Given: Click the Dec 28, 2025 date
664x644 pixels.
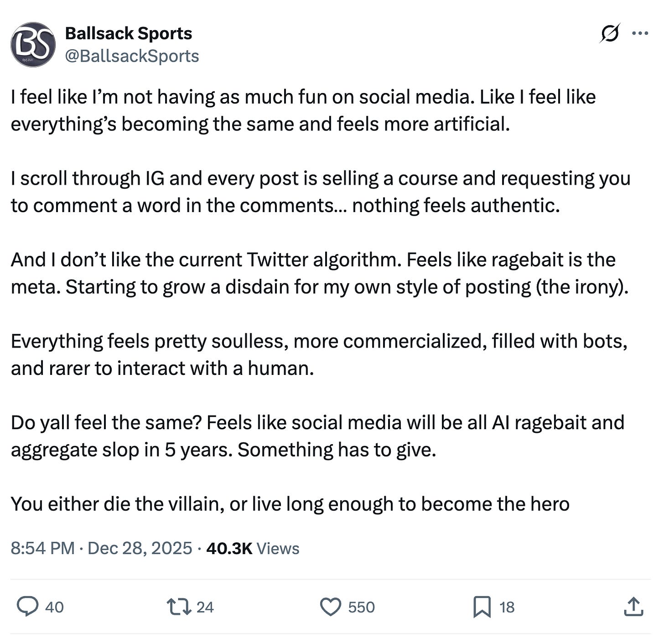Looking at the screenshot, I should tap(140, 548).
